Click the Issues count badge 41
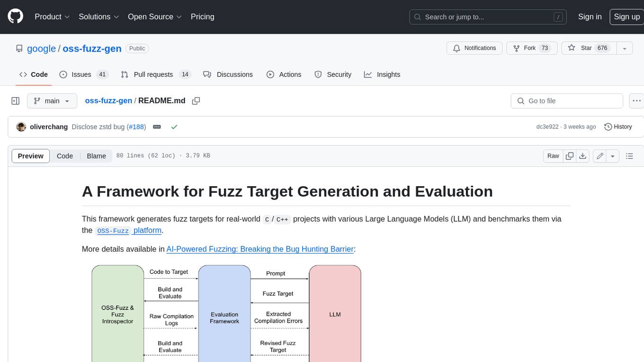 coord(102,74)
